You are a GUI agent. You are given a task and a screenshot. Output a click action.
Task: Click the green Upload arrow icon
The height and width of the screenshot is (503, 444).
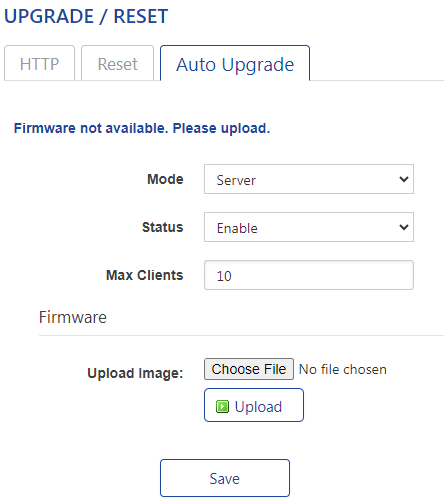222,406
